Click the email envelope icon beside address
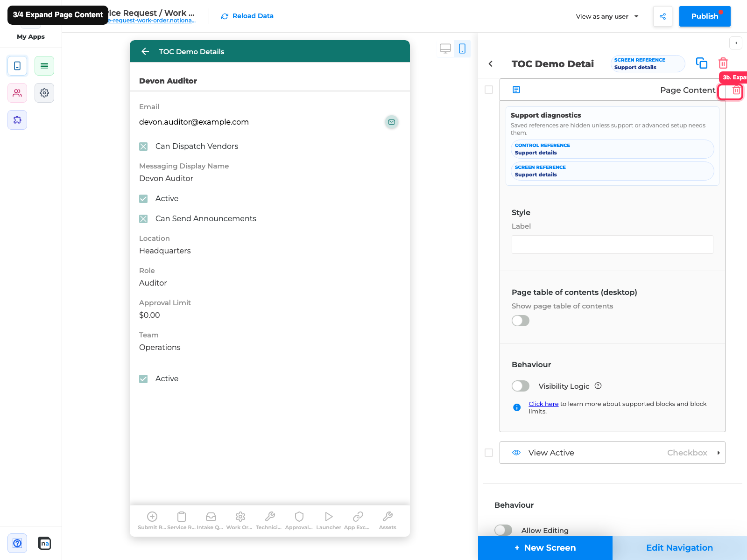The image size is (747, 560). (392, 122)
